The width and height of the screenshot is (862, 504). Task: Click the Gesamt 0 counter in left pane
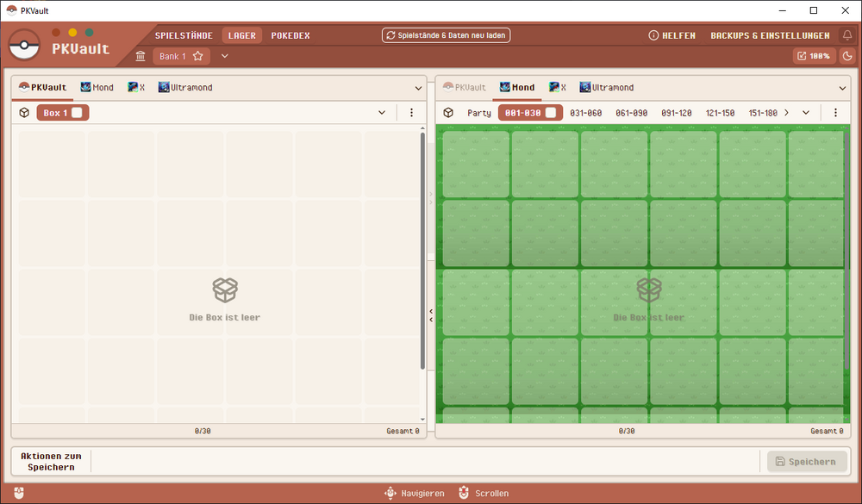click(x=403, y=431)
